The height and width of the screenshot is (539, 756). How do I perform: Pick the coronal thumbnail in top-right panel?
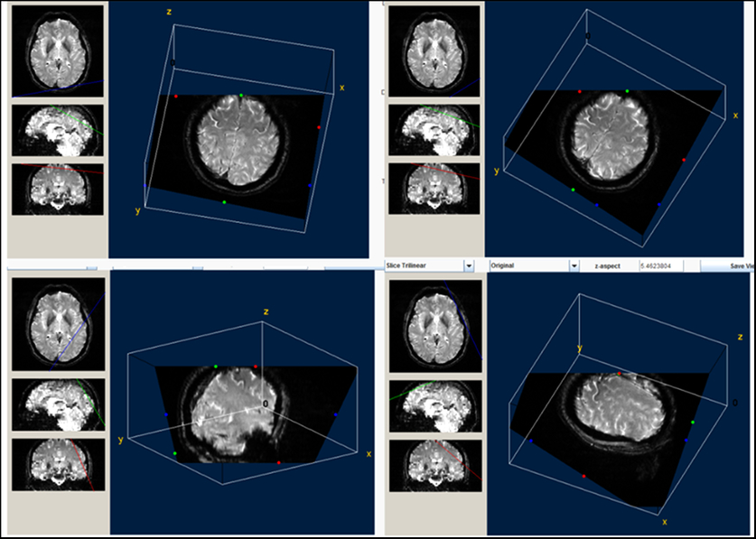click(x=432, y=189)
